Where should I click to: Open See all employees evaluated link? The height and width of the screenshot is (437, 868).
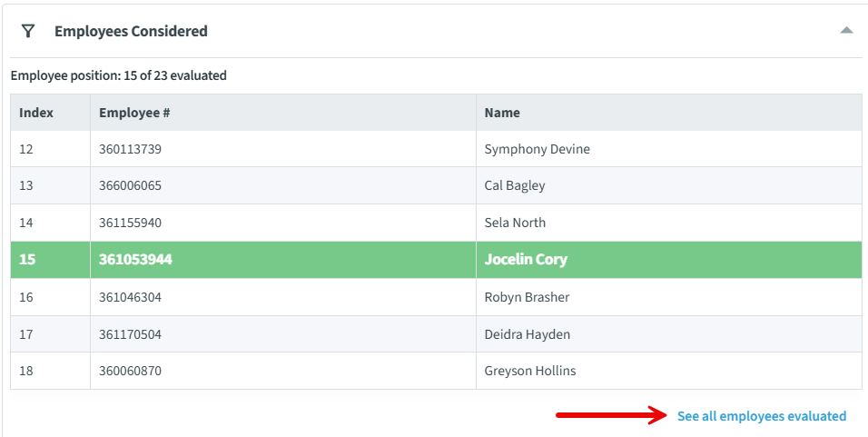[x=762, y=416]
